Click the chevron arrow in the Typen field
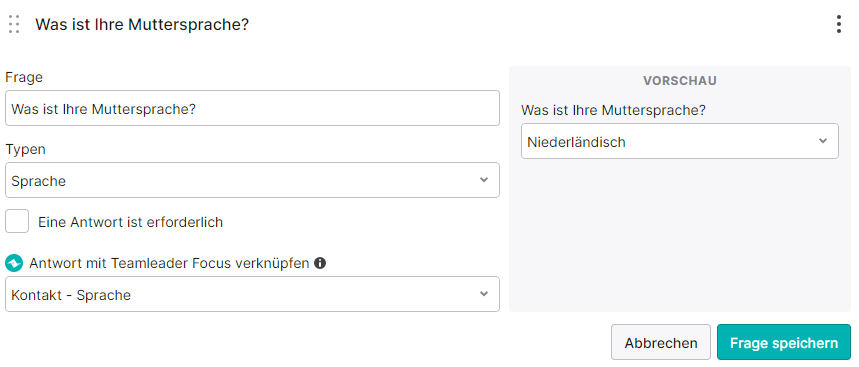859x367 pixels. (484, 180)
